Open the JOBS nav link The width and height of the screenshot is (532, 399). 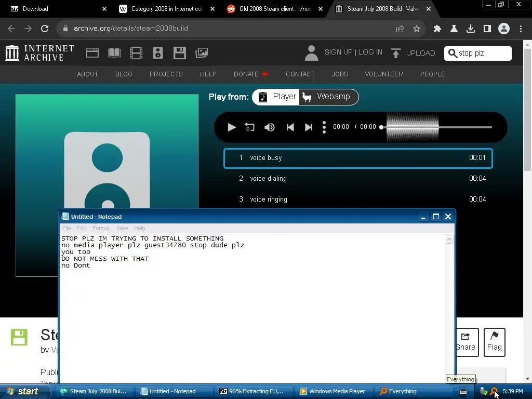(x=340, y=74)
